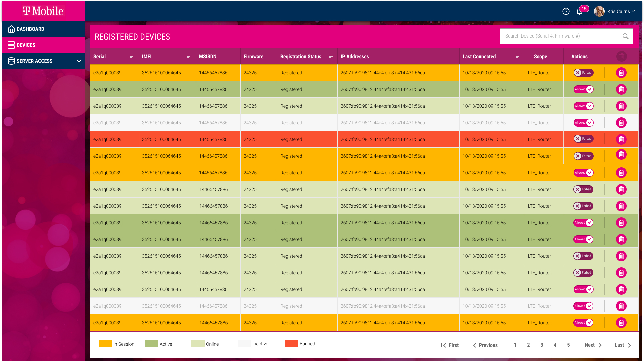
Task: Open the help question mark icon
Action: pyautogui.click(x=566, y=11)
